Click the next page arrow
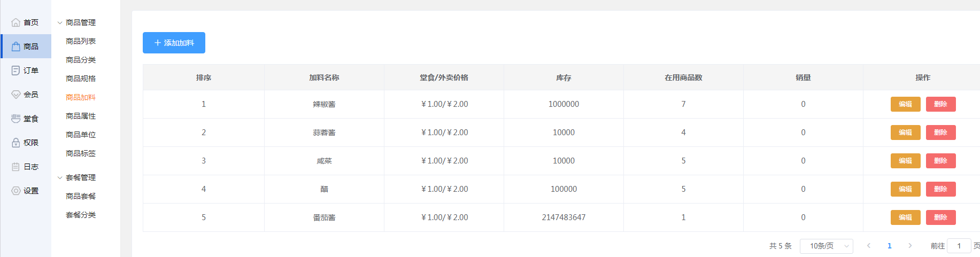 (910, 246)
